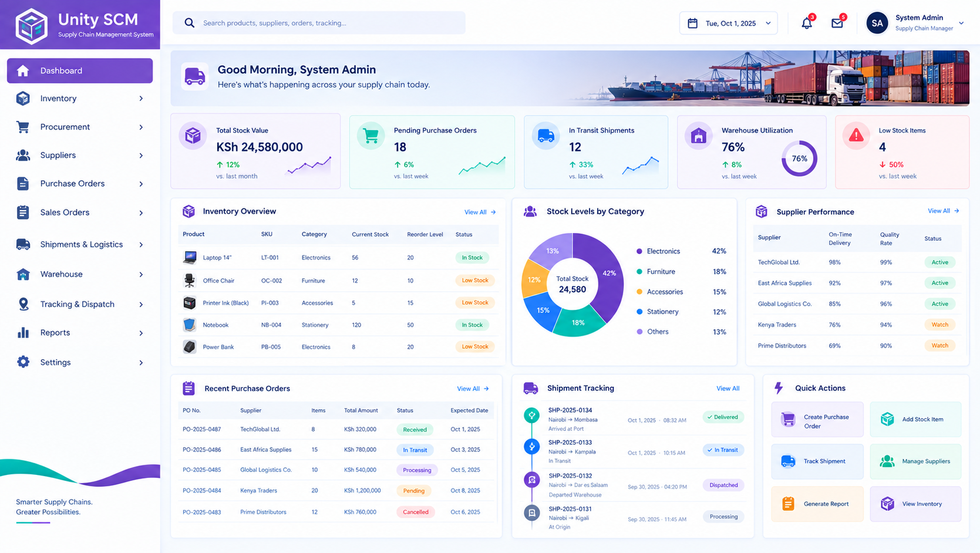980x553 pixels.
Task: Open the mail envelope icon
Action: point(837,23)
